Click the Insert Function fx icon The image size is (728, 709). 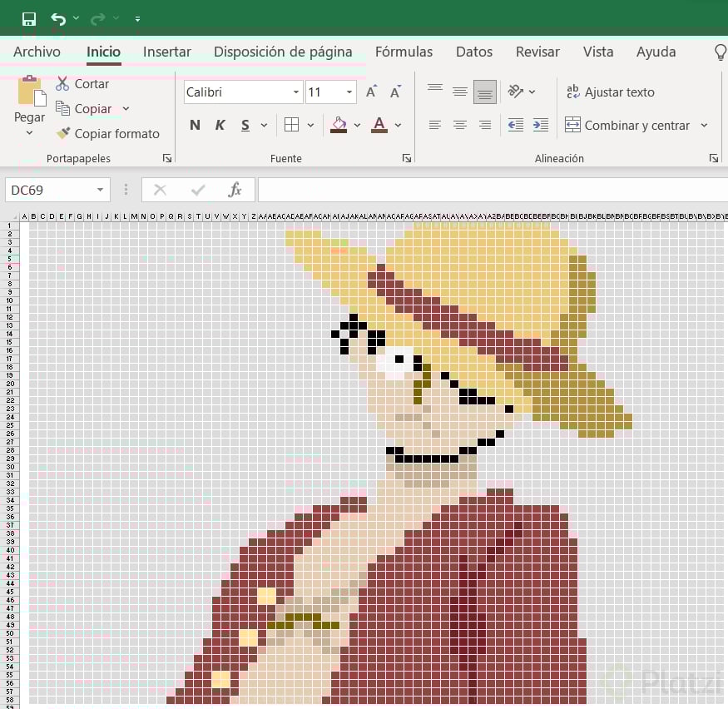click(x=235, y=190)
